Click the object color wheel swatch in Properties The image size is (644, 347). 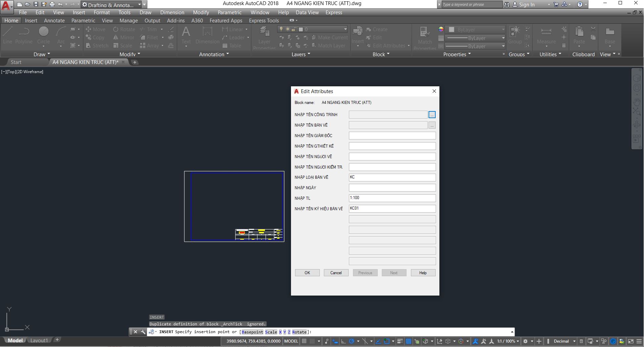click(x=441, y=29)
